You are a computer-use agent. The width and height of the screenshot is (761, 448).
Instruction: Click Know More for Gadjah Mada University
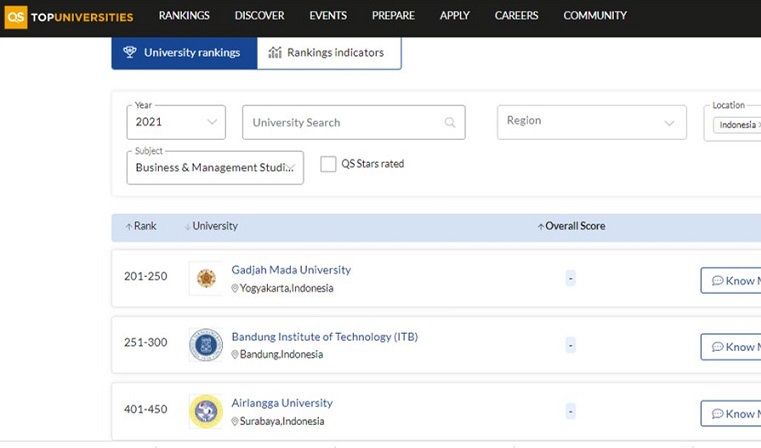pyautogui.click(x=730, y=281)
